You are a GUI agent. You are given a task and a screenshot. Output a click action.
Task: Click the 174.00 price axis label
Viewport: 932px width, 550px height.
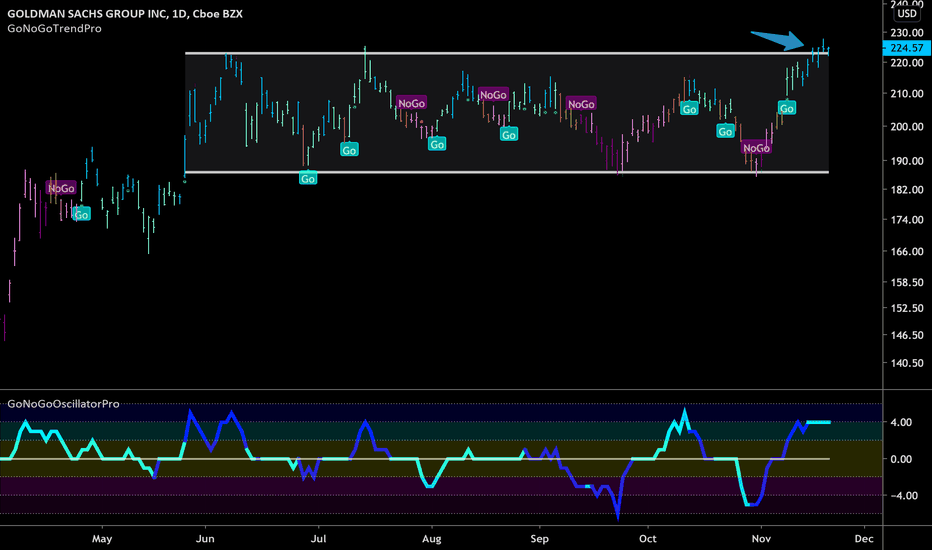(906, 220)
